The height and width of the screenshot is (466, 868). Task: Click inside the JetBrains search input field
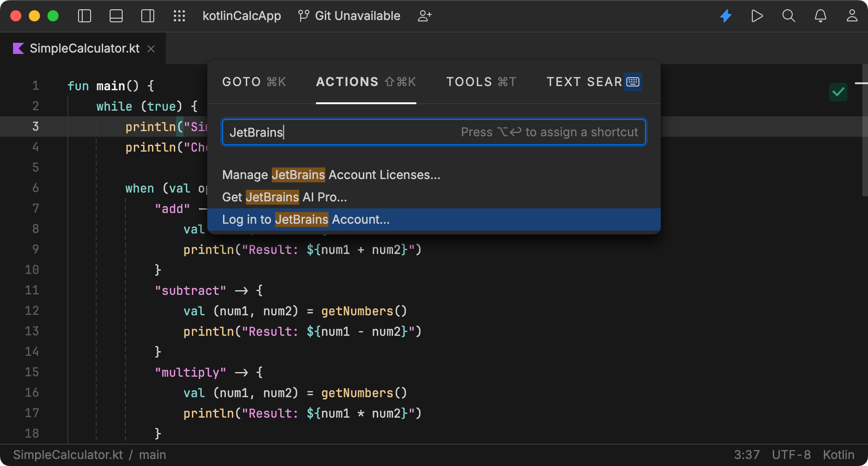pos(325,132)
